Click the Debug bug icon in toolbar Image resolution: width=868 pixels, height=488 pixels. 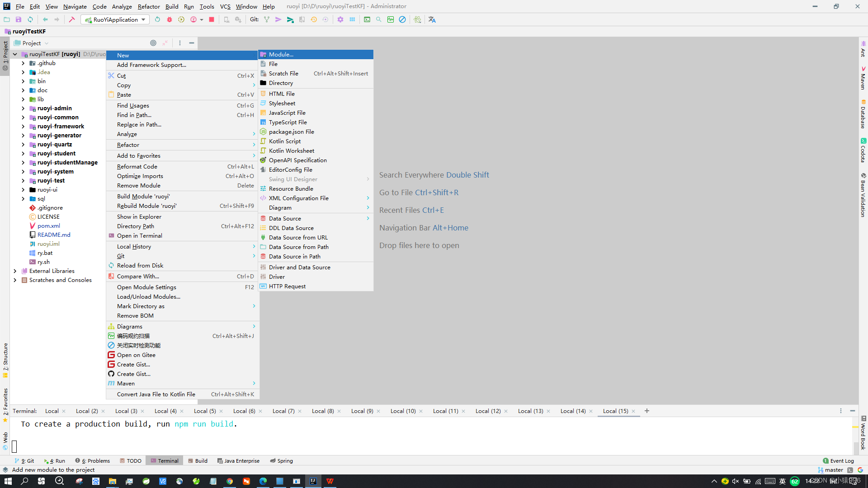pyautogui.click(x=170, y=19)
